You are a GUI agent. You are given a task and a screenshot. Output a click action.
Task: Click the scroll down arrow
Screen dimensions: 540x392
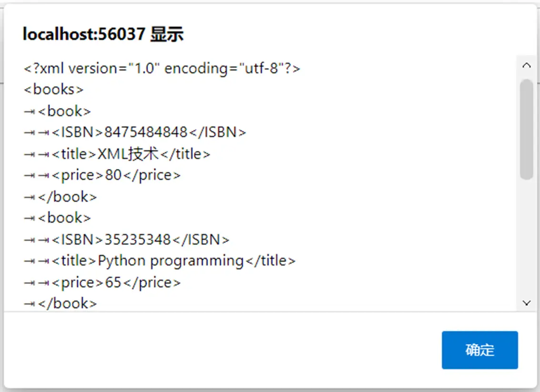526,303
